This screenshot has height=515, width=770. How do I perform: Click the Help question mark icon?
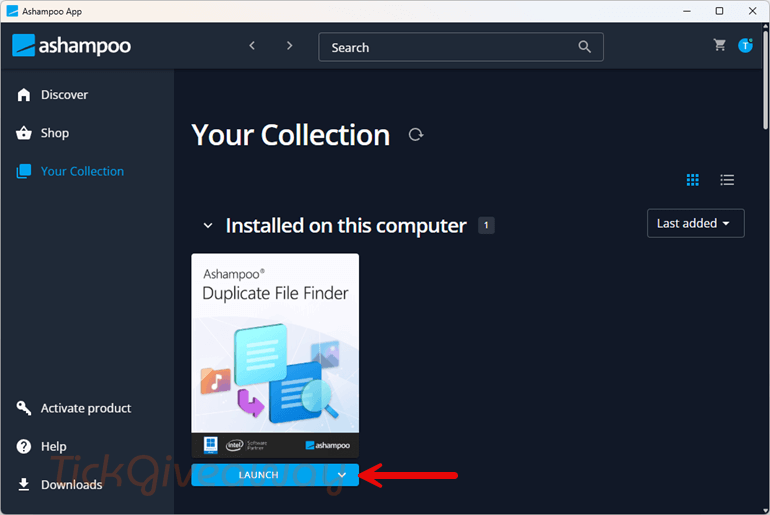click(x=24, y=446)
